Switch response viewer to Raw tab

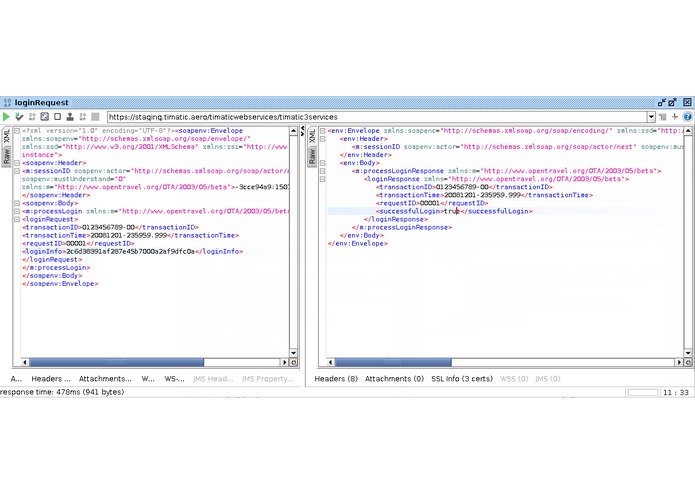(x=312, y=156)
